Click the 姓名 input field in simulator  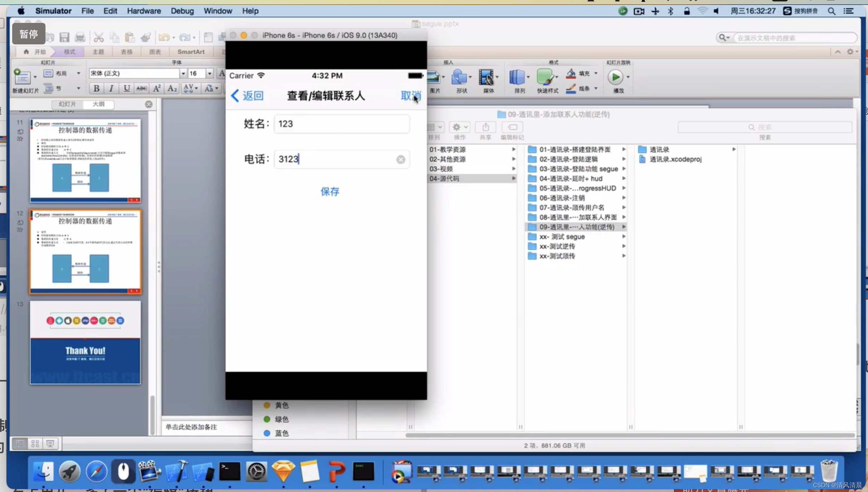pos(342,124)
